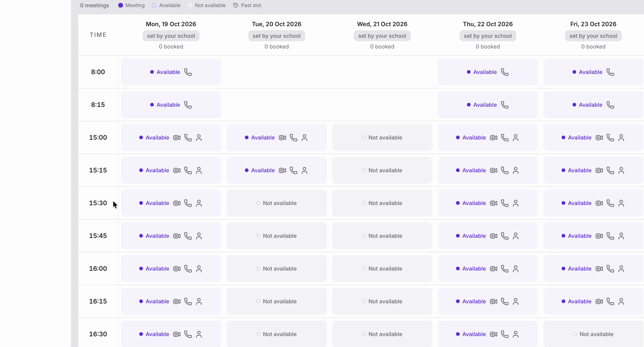Click the Available legend swatch
Viewport: 644px width, 347px height.
click(154, 5)
